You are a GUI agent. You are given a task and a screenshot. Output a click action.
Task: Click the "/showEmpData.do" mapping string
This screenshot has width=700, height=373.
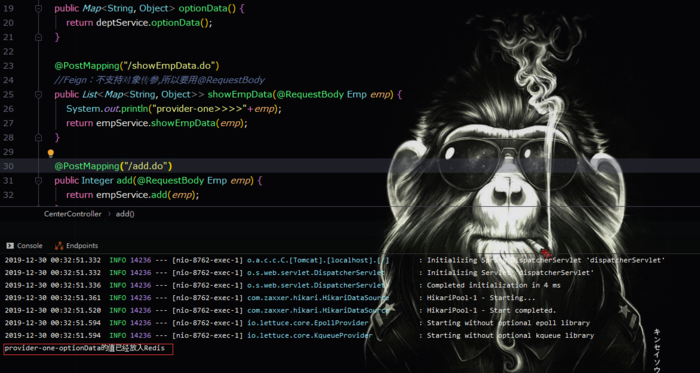pyautogui.click(x=169, y=66)
